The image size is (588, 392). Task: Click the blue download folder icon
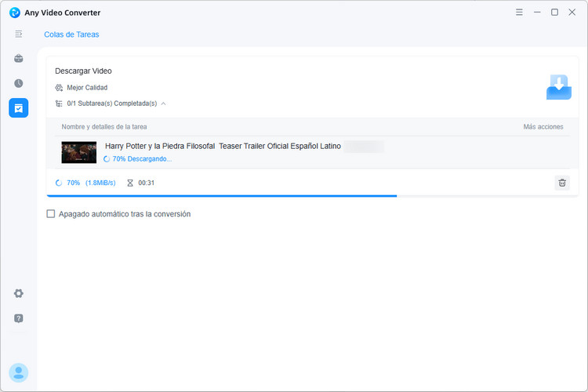[559, 87]
